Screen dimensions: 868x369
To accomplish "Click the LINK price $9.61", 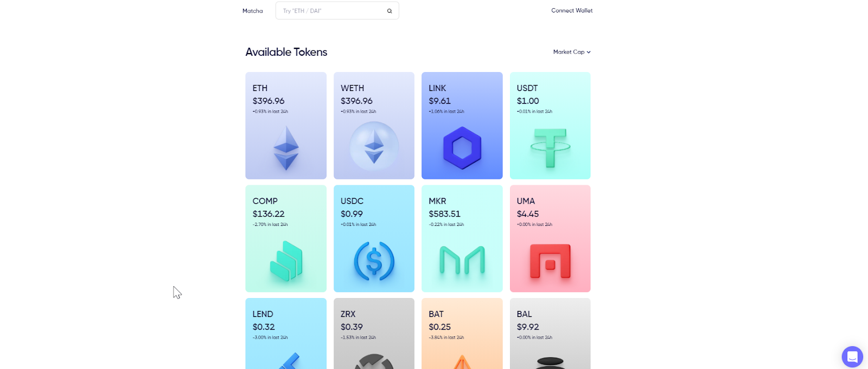I will pyautogui.click(x=439, y=101).
